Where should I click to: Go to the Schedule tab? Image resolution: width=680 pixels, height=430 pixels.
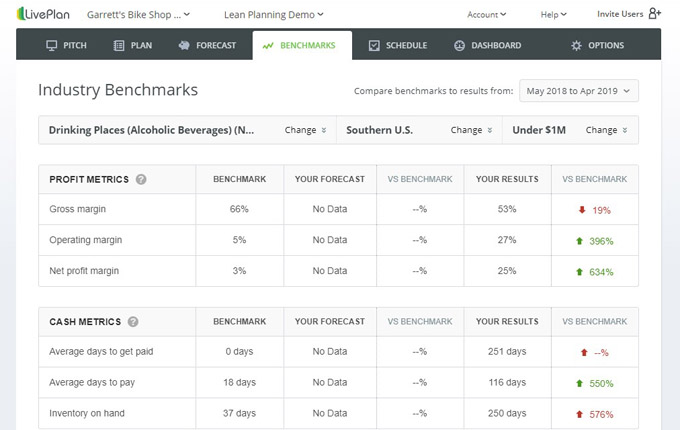click(x=397, y=45)
